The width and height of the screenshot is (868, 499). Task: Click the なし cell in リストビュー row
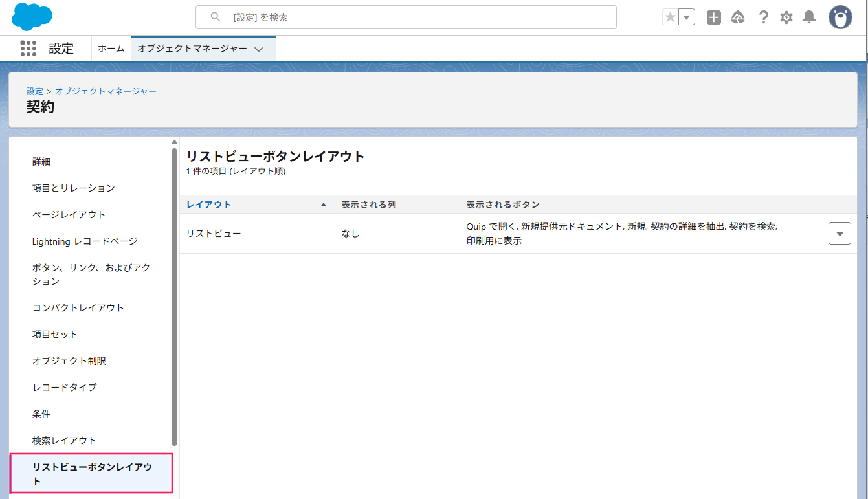tap(350, 233)
